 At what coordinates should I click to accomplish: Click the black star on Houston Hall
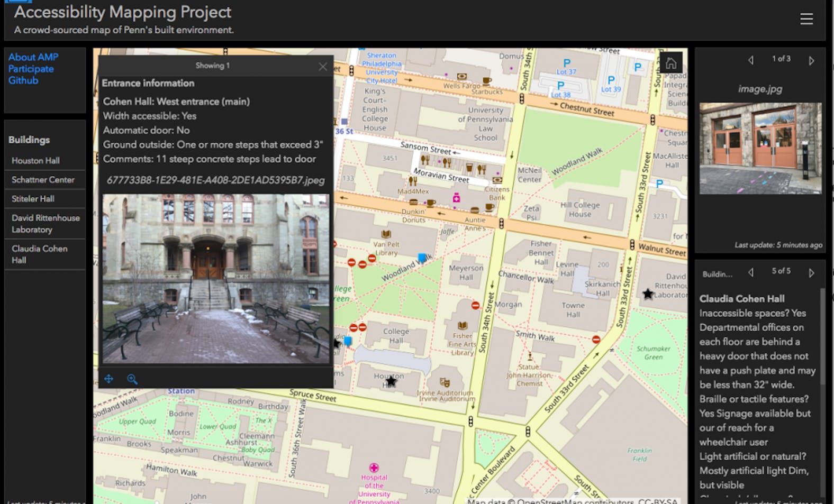391,380
